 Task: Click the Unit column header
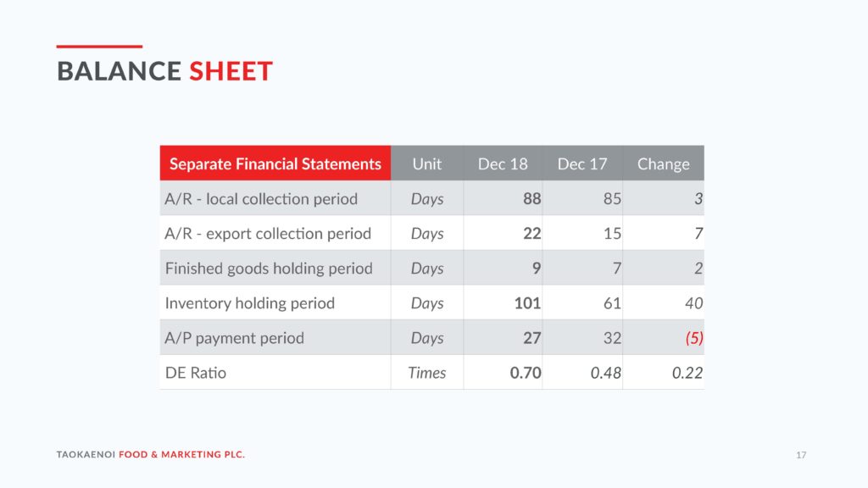tap(427, 164)
